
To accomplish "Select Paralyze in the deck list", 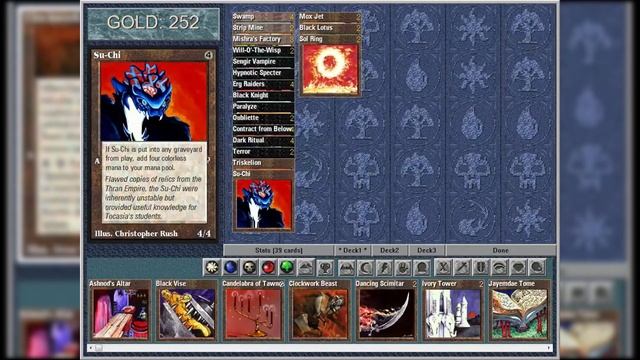I will tap(263, 107).
